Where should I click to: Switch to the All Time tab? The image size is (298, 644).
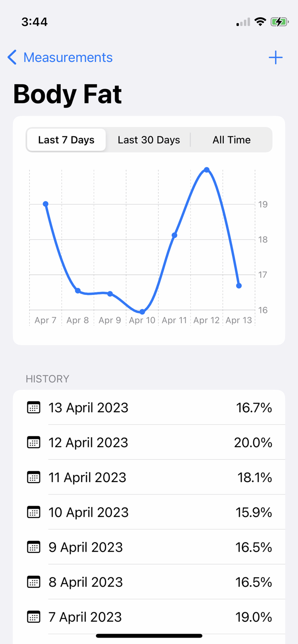(x=231, y=140)
